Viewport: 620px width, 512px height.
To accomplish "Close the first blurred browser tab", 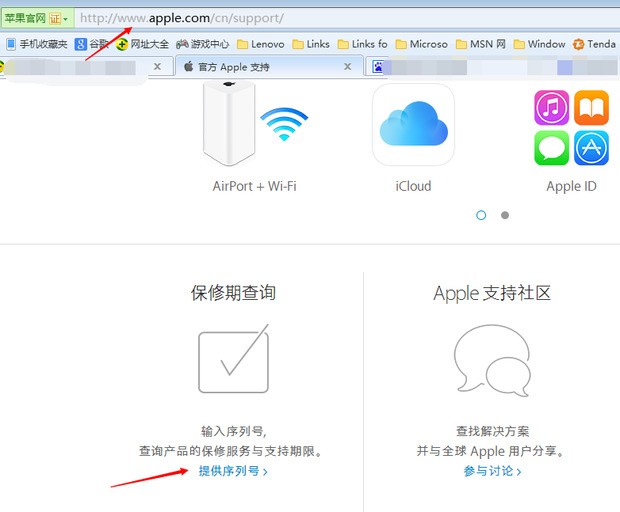I will tap(157, 66).
